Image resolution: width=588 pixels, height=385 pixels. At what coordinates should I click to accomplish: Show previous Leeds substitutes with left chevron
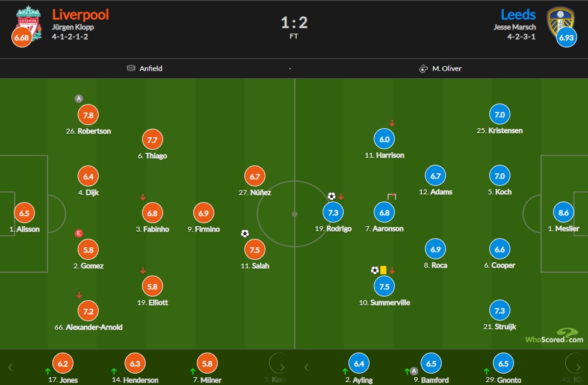(x=306, y=368)
